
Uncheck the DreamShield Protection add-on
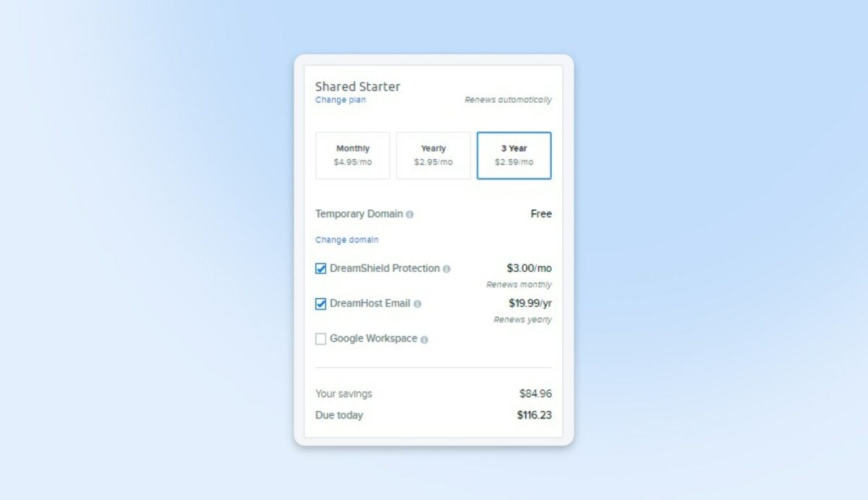pyautogui.click(x=320, y=268)
